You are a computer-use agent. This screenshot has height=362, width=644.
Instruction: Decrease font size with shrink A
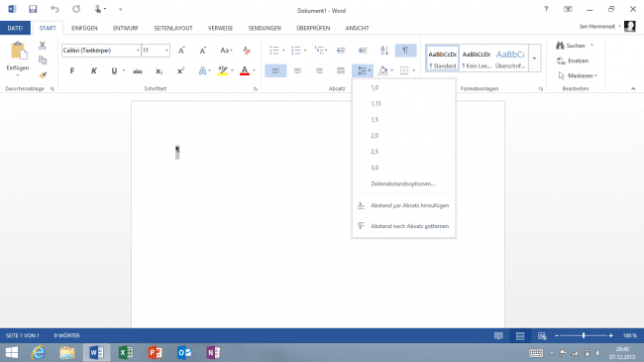202,51
